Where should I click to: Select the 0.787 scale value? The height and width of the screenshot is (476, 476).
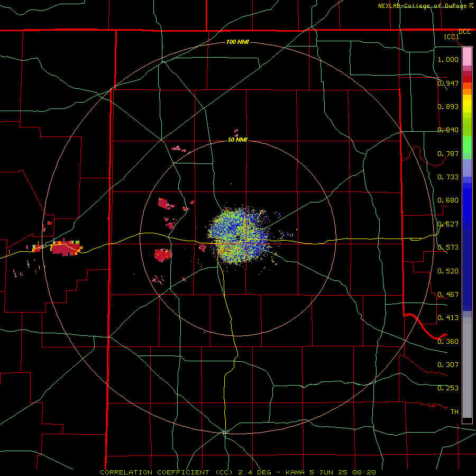coord(448,153)
